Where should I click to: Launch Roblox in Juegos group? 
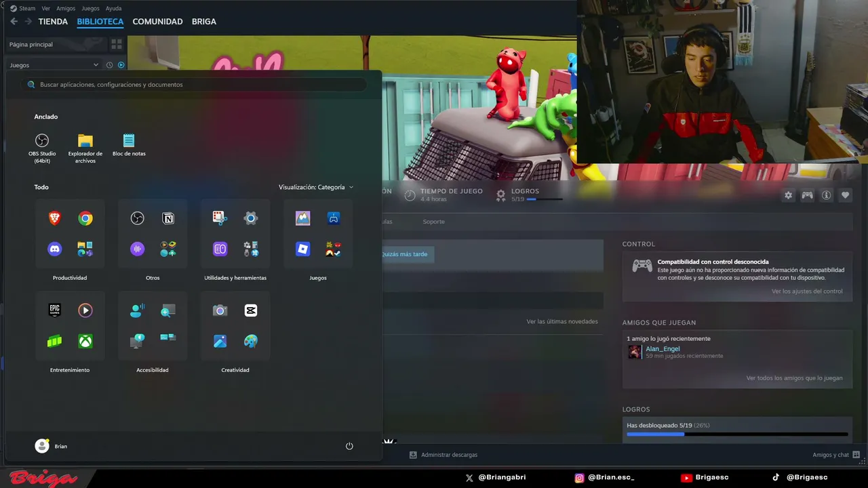point(302,249)
